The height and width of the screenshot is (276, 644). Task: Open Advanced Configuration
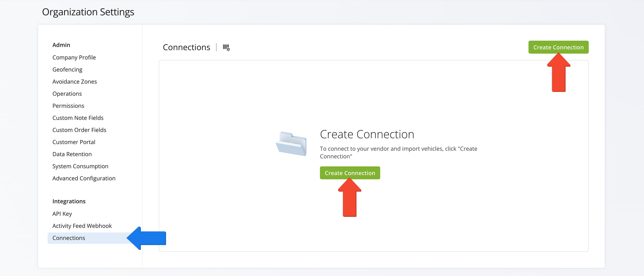coord(84,178)
